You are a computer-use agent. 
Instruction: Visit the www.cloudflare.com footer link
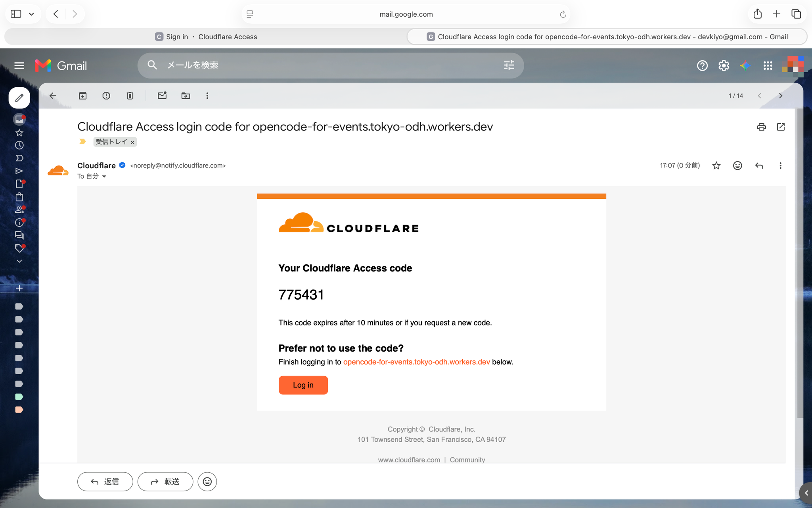[x=409, y=460]
